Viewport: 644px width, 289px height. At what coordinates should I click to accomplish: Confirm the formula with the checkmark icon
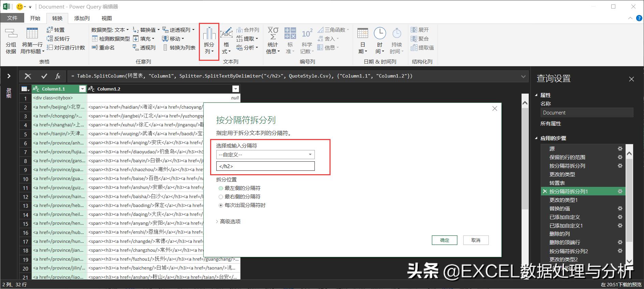click(x=44, y=76)
